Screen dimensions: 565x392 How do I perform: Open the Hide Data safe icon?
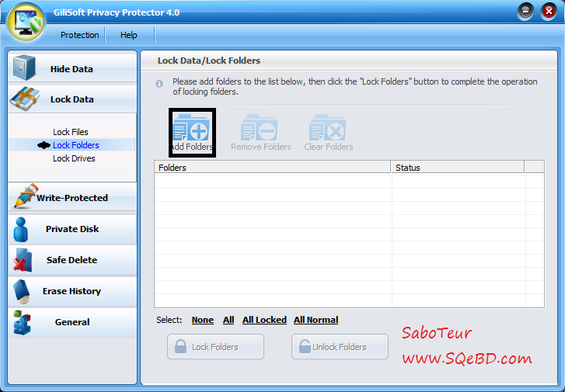[24, 68]
